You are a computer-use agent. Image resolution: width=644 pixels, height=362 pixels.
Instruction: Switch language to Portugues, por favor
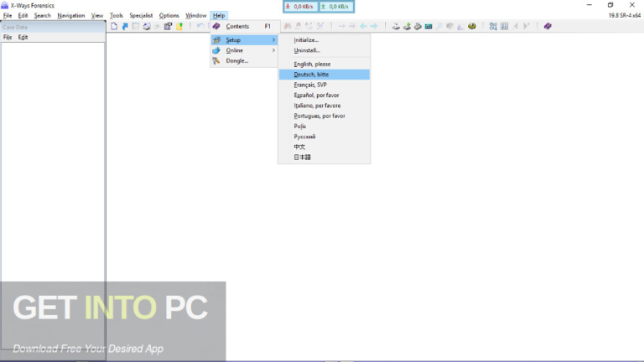click(x=324, y=116)
